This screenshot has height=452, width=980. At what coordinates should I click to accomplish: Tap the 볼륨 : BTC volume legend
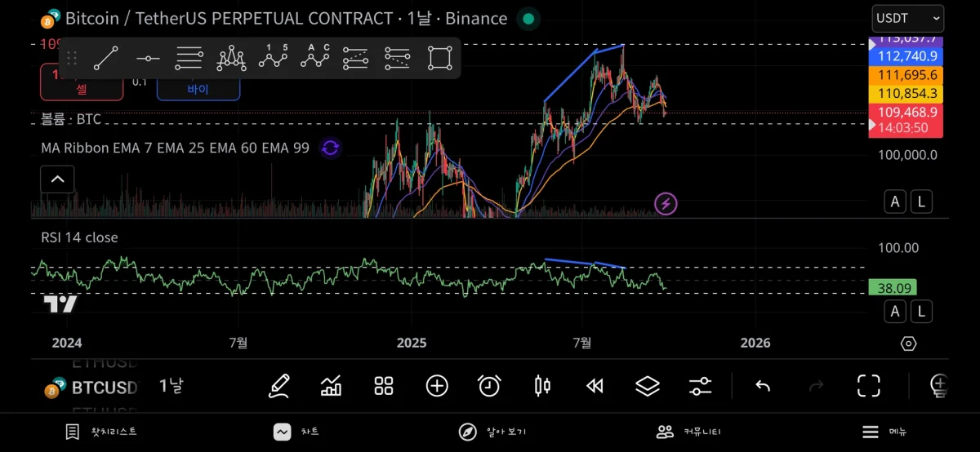click(71, 119)
